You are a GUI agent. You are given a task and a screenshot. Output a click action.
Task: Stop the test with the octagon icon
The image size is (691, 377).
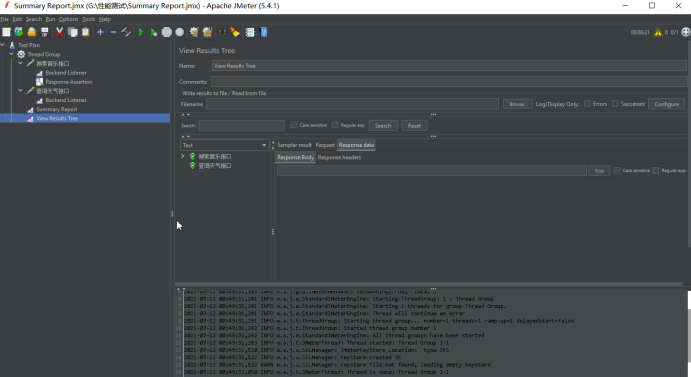[x=167, y=32]
